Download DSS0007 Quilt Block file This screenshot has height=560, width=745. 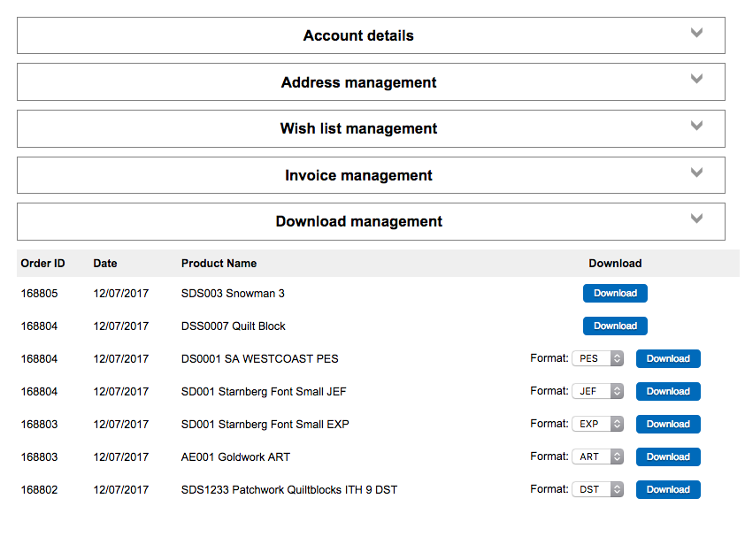click(x=615, y=326)
